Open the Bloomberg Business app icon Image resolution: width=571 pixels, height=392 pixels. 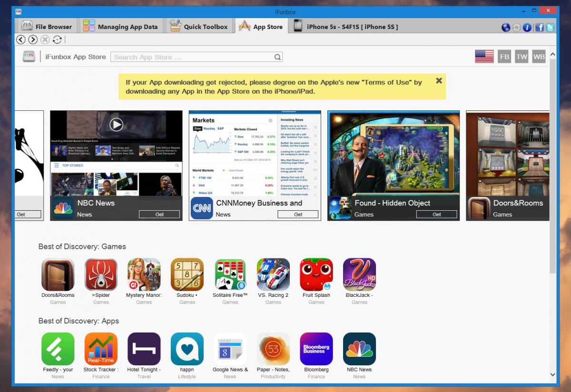pos(316,349)
